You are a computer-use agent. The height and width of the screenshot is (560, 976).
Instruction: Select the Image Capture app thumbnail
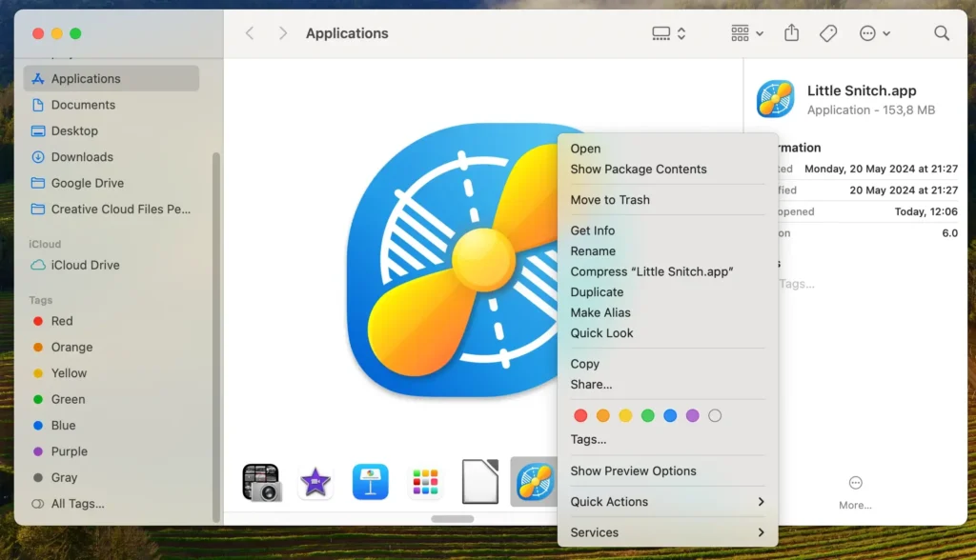(261, 482)
